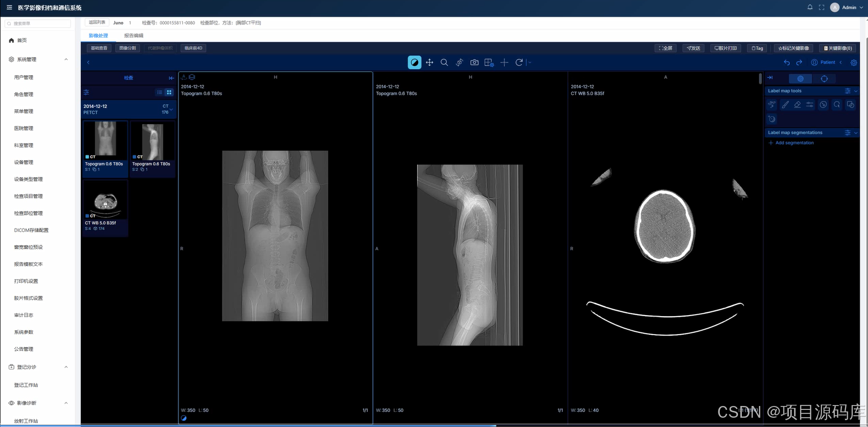The width and height of the screenshot is (868, 427).
Task: Open the 临床前4D mode
Action: click(193, 48)
